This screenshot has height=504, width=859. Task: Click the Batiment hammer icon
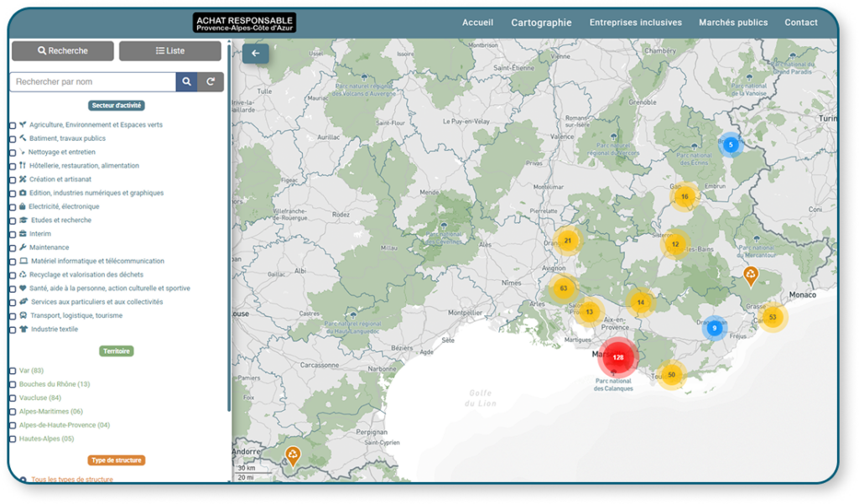(x=23, y=138)
